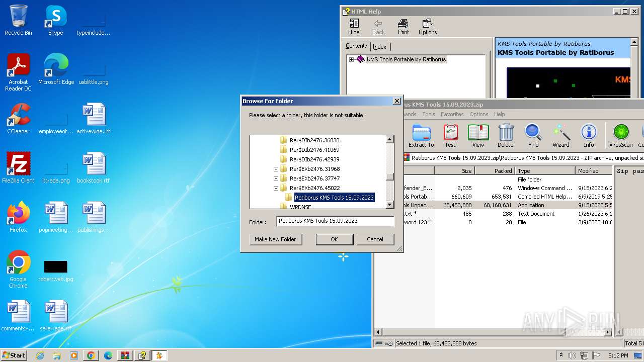Image resolution: width=644 pixels, height=362 pixels.
Task: Click Cancel in Browse For Folder
Action: click(375, 239)
